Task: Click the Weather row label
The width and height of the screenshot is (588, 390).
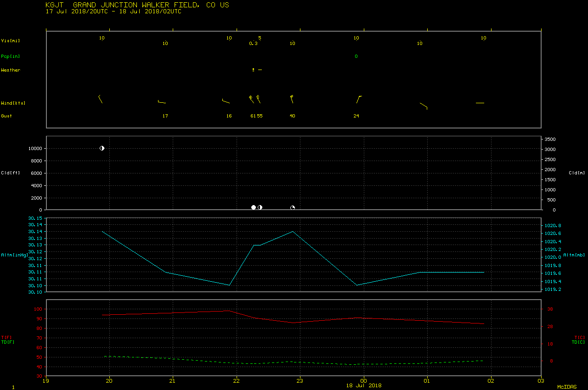Action: tap(11, 70)
